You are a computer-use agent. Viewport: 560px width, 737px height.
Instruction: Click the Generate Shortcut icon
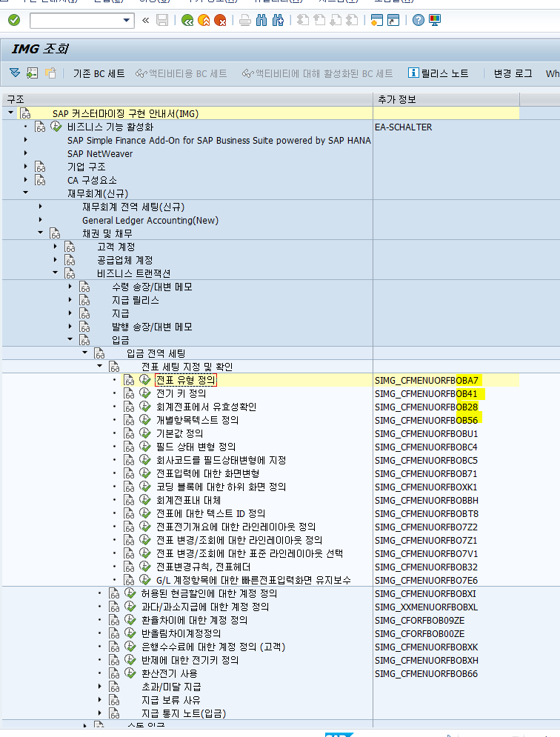(393, 20)
